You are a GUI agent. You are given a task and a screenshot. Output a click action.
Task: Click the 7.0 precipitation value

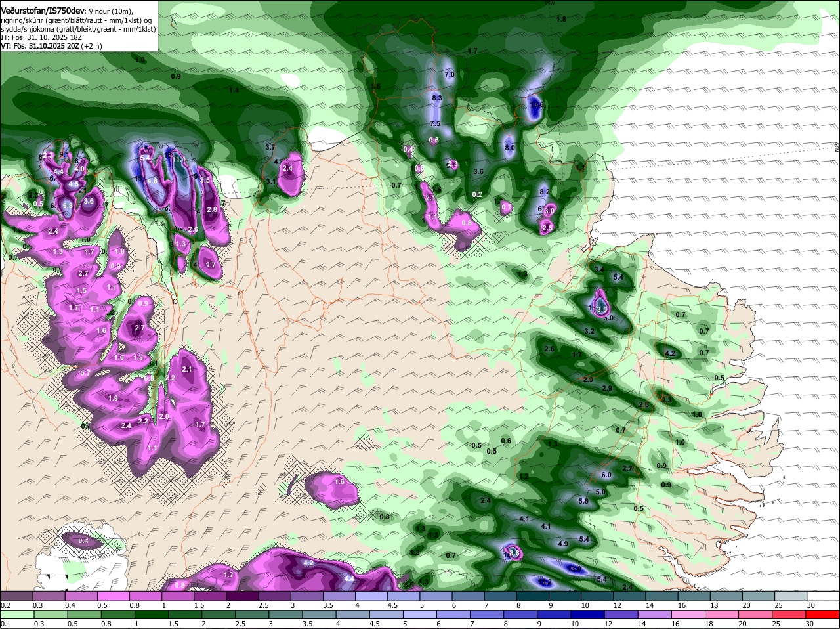point(450,75)
